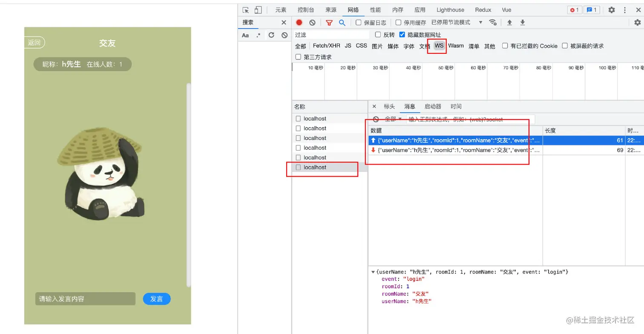Collapse the parsed JSON message object
Viewport: 644px width, 334px height.
click(373, 272)
